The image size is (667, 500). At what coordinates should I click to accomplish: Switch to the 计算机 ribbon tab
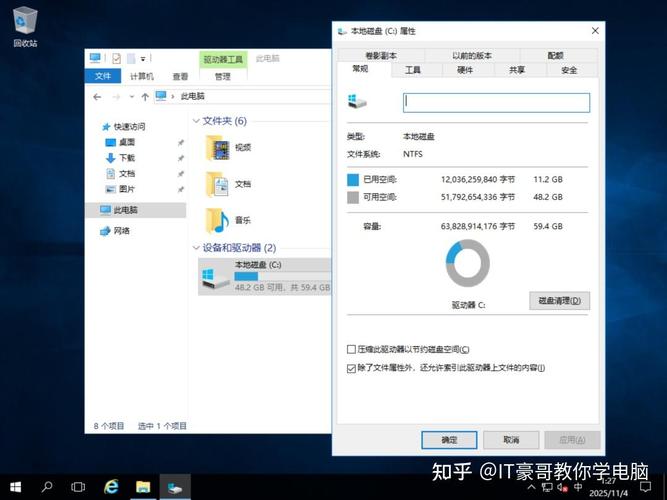tap(142, 76)
